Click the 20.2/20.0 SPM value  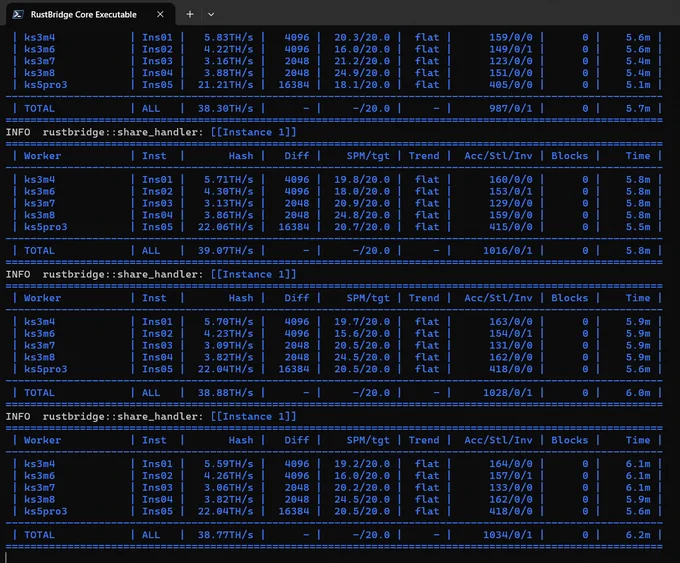pyautogui.click(x=362, y=488)
